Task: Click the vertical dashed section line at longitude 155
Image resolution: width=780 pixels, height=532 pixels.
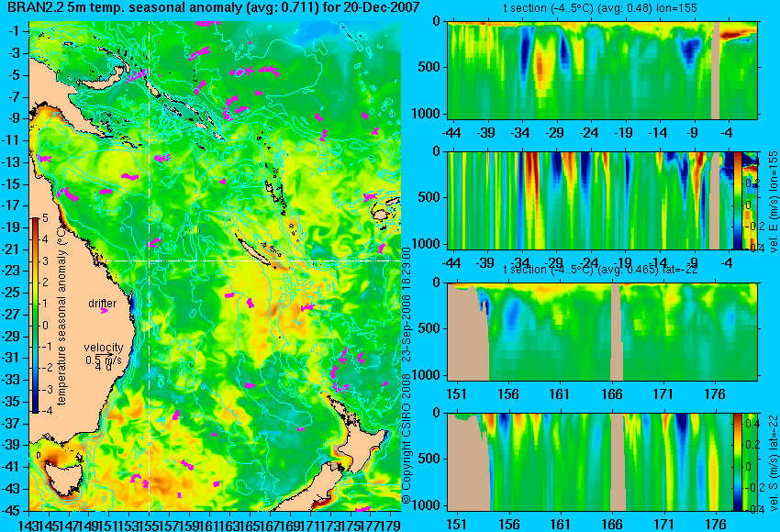Action: point(150,266)
